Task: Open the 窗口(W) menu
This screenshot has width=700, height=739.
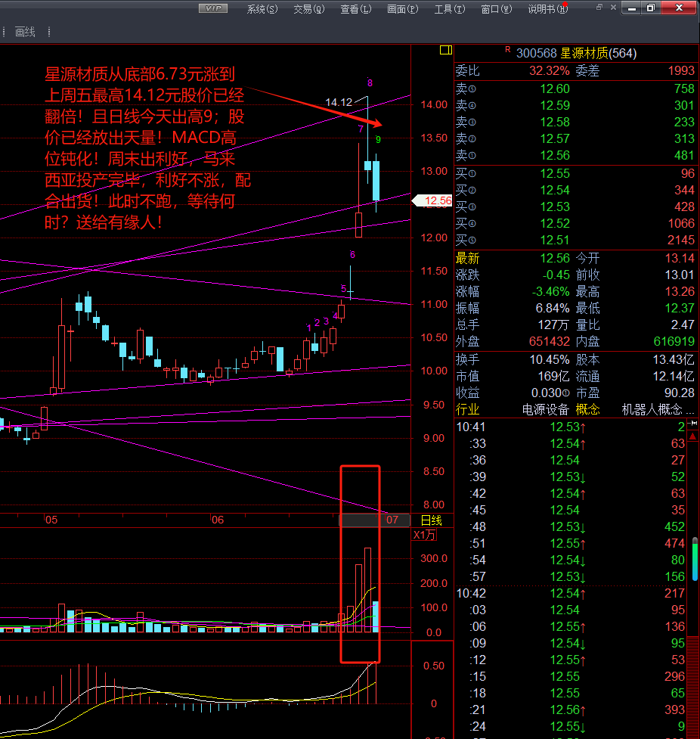Action: (496, 9)
